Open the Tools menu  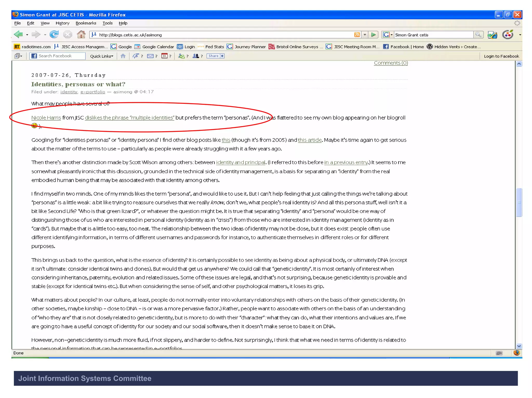[107, 23]
